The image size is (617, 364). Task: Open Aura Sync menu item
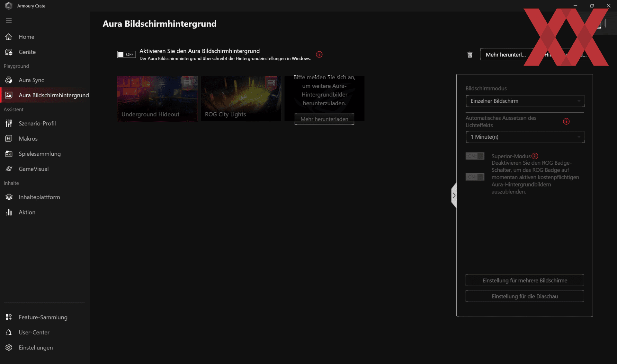(45, 80)
